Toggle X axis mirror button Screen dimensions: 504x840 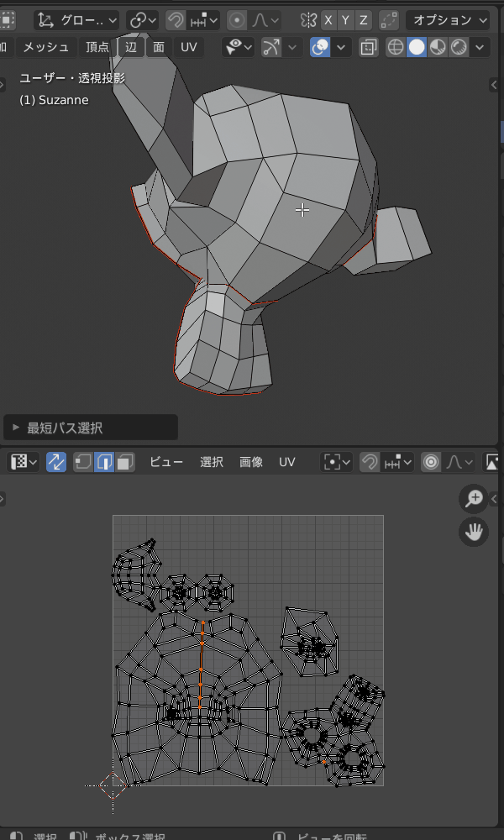[x=328, y=20]
